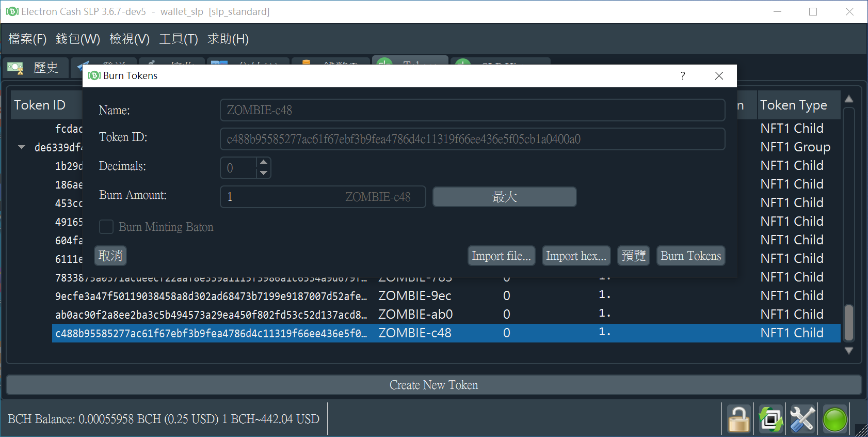This screenshot has width=868, height=437.
Task: Close the Burn Tokens dialog
Action: (719, 75)
